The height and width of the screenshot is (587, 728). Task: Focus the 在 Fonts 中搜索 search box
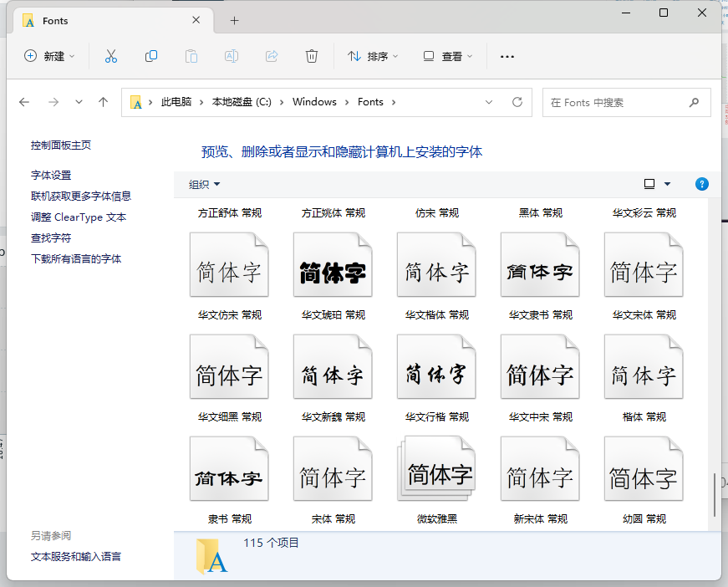click(x=626, y=102)
